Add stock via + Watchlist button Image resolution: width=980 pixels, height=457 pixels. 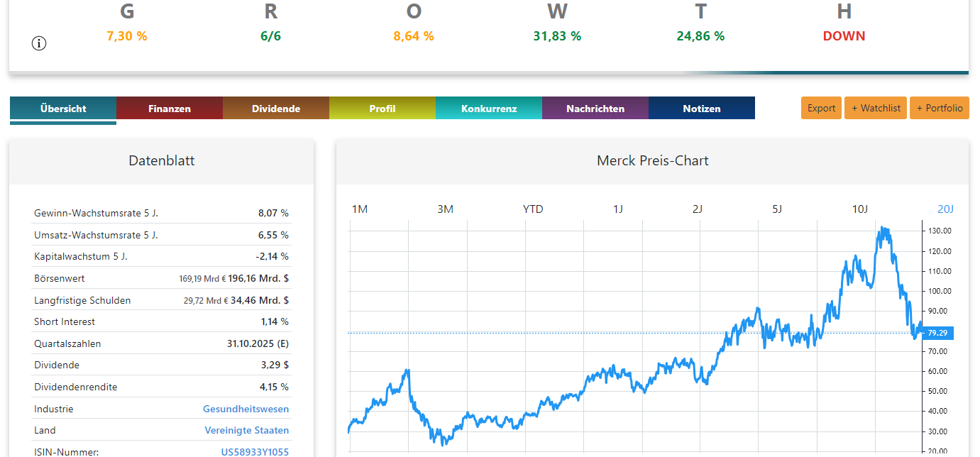[876, 108]
